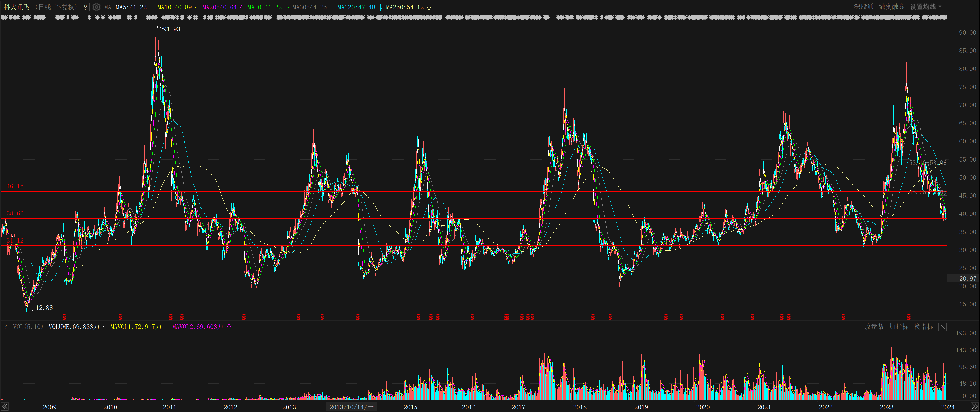Open the 设置均线 dropdown
Image resolution: width=980 pixels, height=412 pixels.
click(926, 7)
